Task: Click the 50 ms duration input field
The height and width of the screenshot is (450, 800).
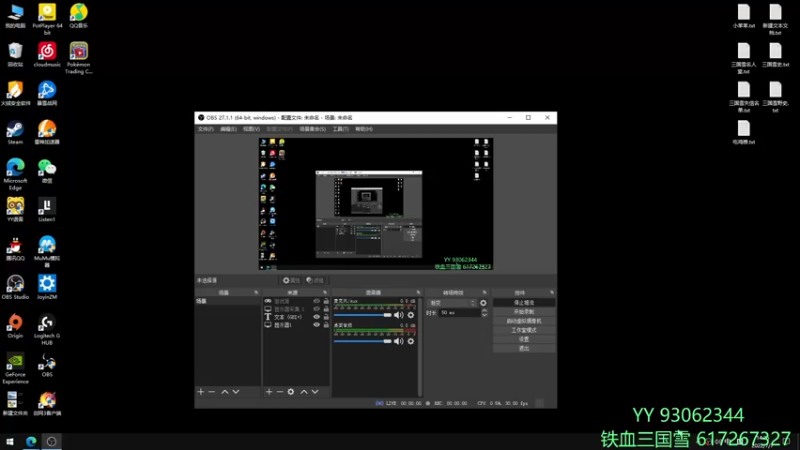Action: (459, 313)
